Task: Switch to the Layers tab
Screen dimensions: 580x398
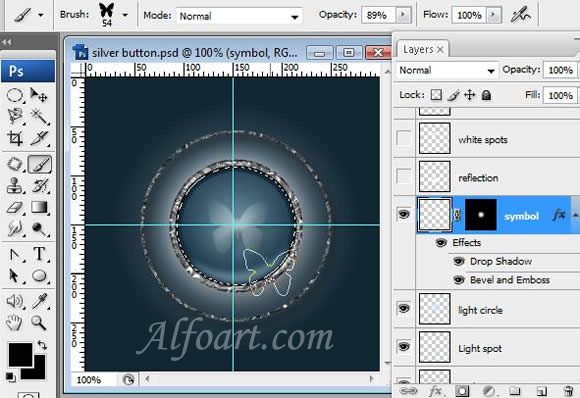Action: click(418, 50)
